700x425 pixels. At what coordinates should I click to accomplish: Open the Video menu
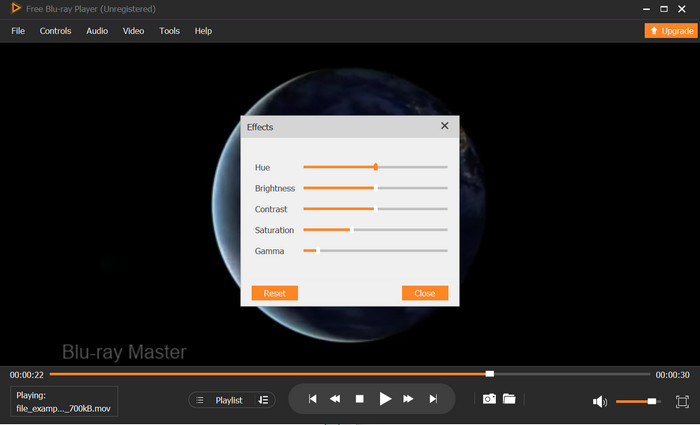[133, 31]
